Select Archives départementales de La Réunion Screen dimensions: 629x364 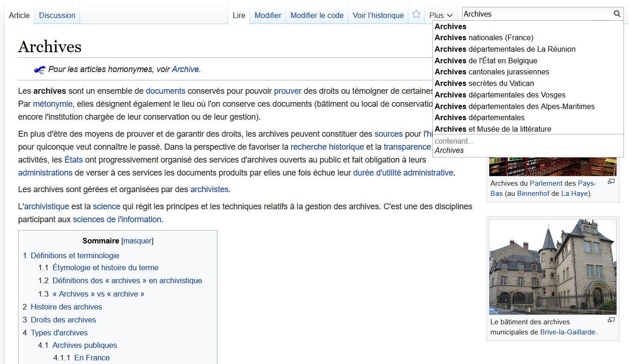pyautogui.click(x=528, y=49)
